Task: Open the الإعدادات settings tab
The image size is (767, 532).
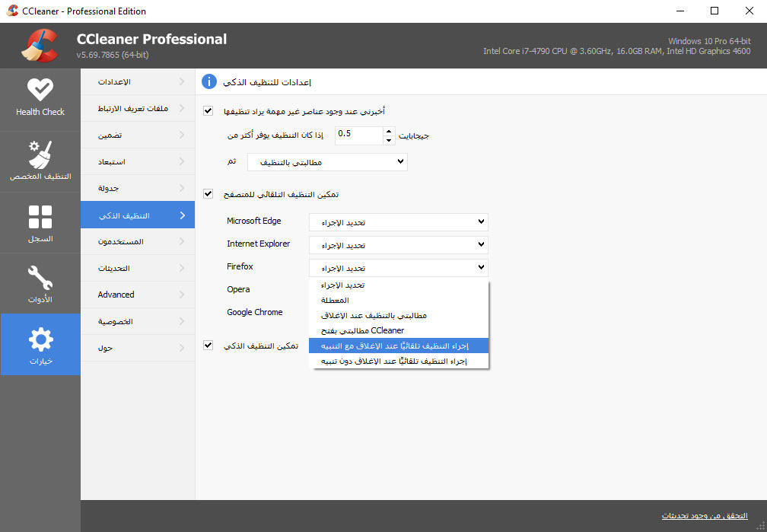Action: tap(138, 81)
